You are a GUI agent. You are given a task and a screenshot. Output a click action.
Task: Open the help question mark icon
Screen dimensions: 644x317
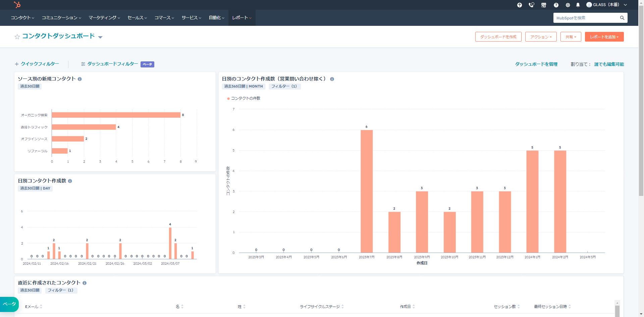click(556, 5)
